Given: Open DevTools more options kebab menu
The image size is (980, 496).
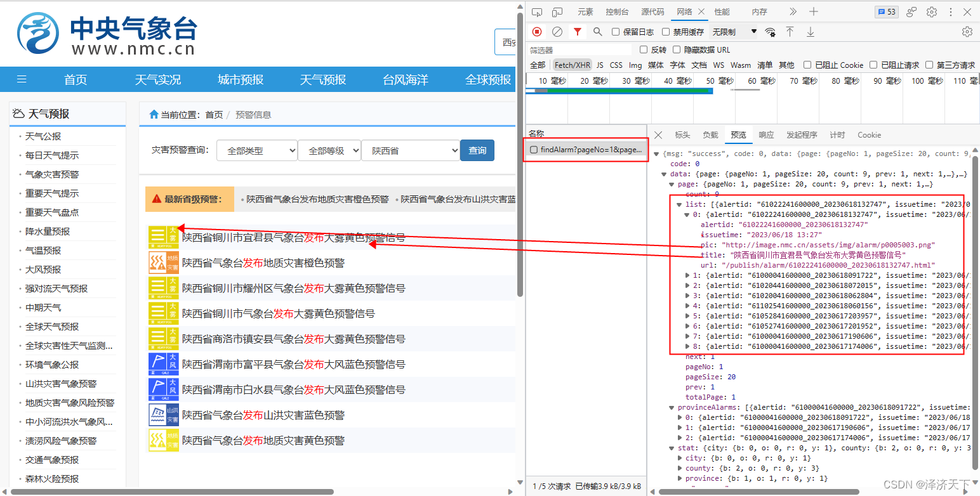Looking at the screenshot, I should tap(951, 12).
